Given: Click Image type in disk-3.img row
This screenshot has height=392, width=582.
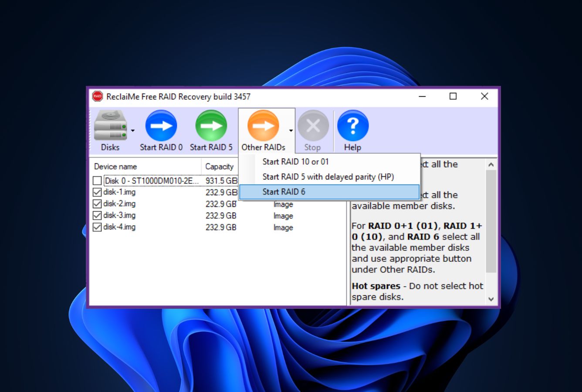Looking at the screenshot, I should pos(283,216).
